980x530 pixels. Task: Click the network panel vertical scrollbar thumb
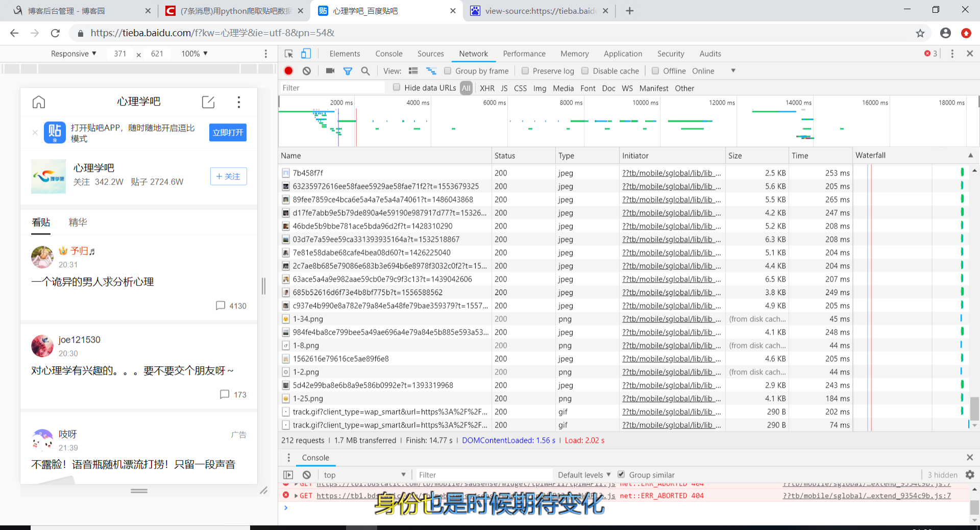[x=974, y=408]
